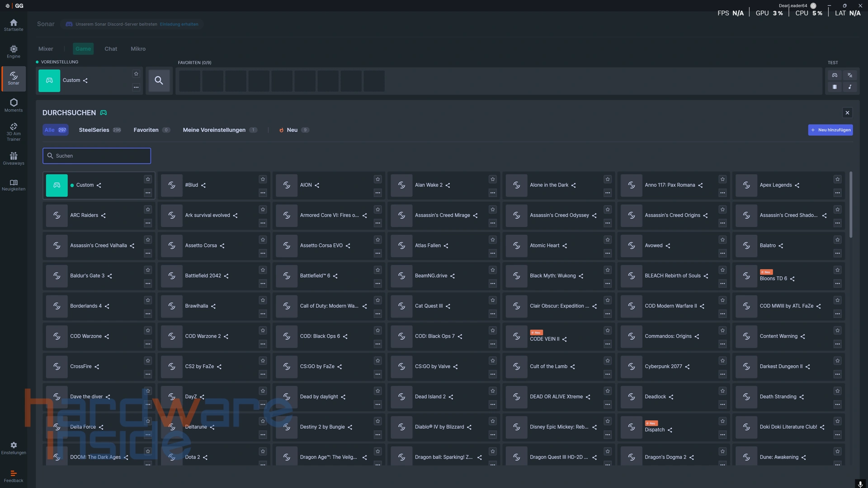Play the music note test sound
Viewport: 868px width, 488px height.
tap(849, 87)
